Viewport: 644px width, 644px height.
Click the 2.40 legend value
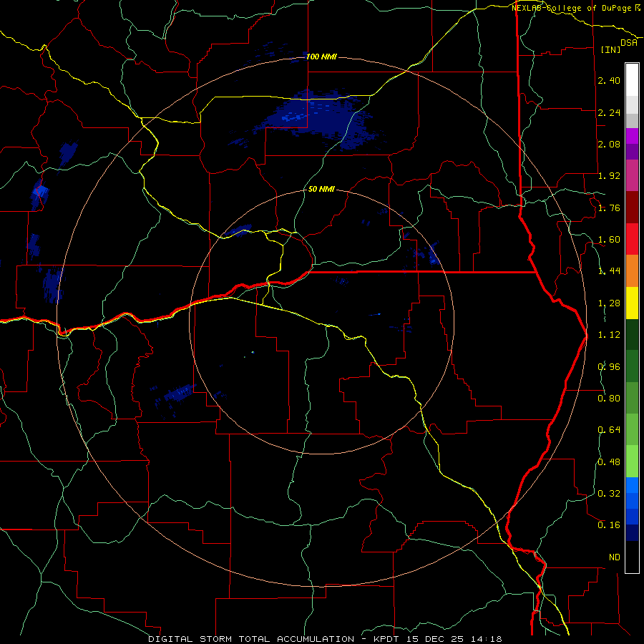[x=609, y=80]
